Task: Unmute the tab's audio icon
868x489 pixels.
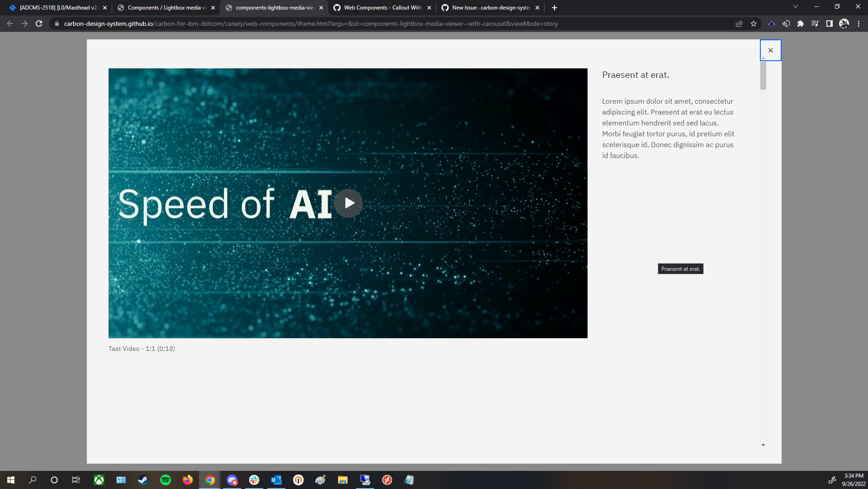Action: tap(786, 24)
